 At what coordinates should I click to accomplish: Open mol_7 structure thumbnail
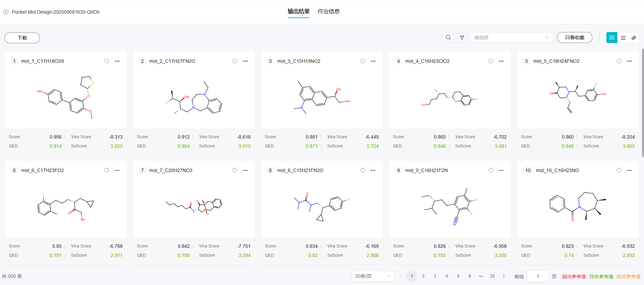(194, 207)
